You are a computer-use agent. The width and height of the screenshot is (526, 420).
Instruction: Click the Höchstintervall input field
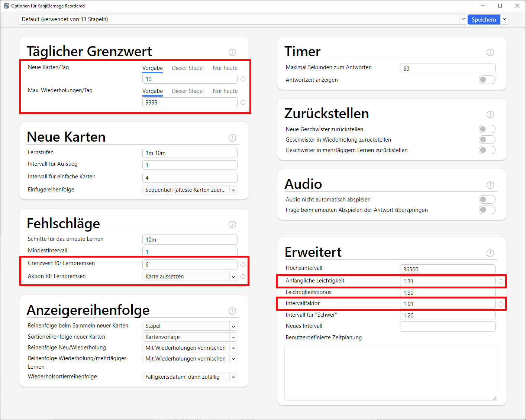coord(447,269)
